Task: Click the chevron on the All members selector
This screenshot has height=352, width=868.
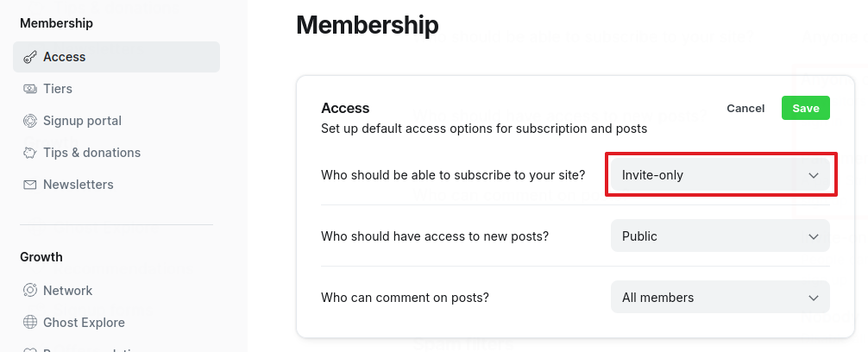Action: pyautogui.click(x=813, y=298)
